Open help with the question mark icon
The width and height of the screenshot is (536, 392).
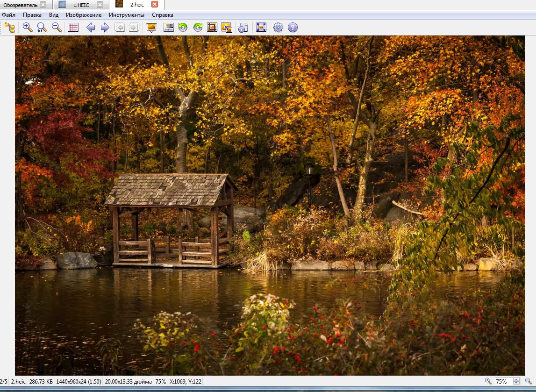(293, 28)
